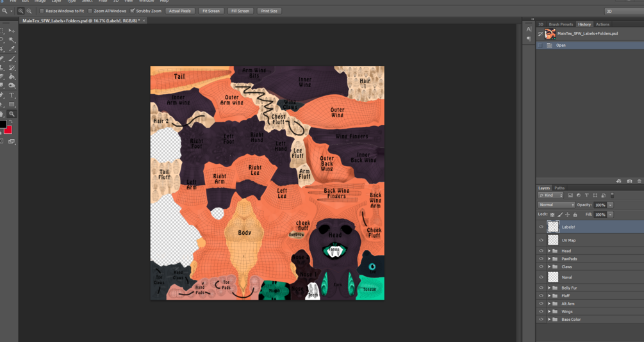This screenshot has width=644, height=342.
Task: Click the Zoom Out magnifier icon
Action: [x=29, y=11]
